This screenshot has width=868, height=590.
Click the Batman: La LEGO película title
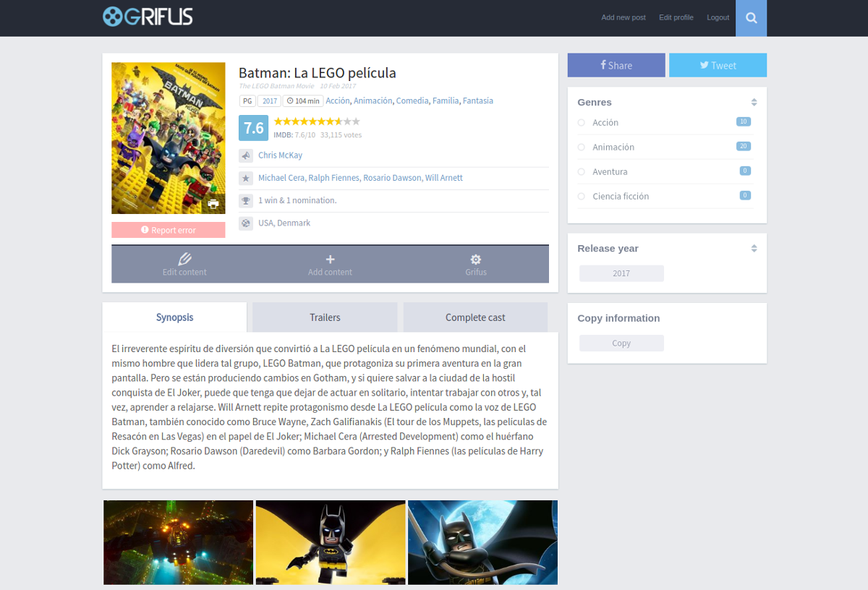[x=318, y=73]
